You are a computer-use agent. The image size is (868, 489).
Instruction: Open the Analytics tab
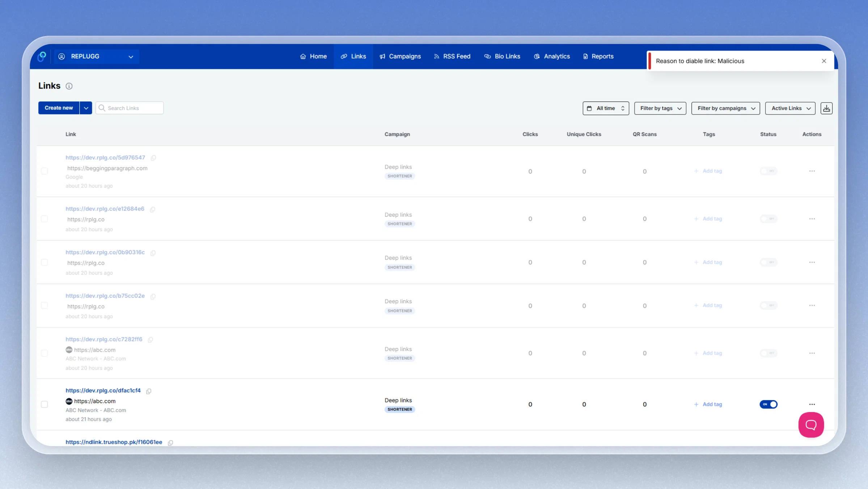552,56
